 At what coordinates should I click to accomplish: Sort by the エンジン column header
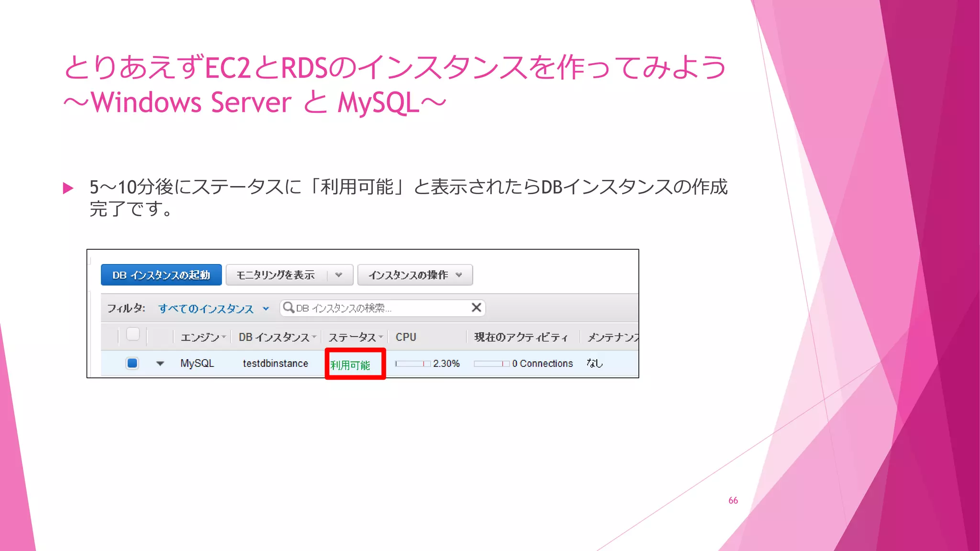(203, 337)
